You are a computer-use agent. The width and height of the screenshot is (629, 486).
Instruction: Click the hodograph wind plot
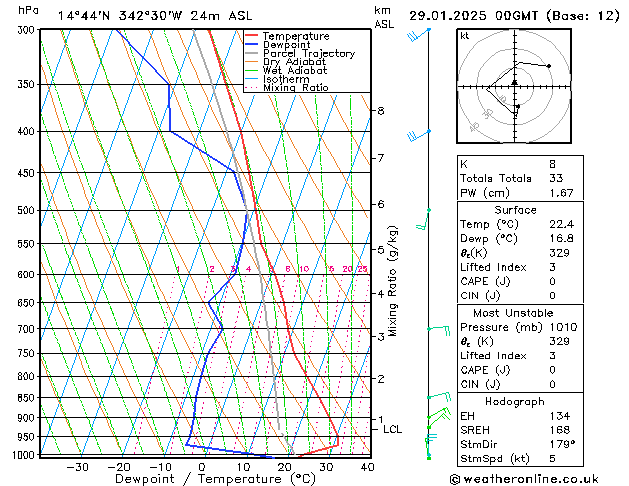[514, 86]
